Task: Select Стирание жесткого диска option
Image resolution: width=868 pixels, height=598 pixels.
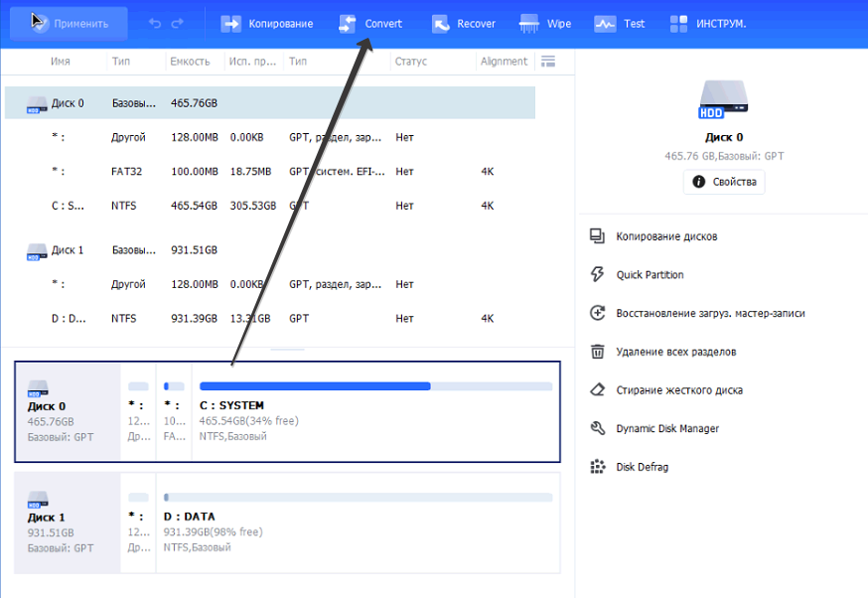Action: 678,390
